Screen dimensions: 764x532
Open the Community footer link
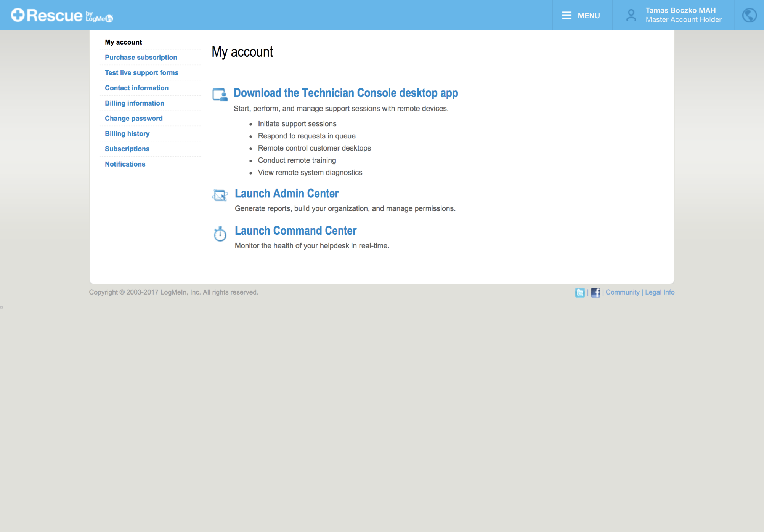623,292
